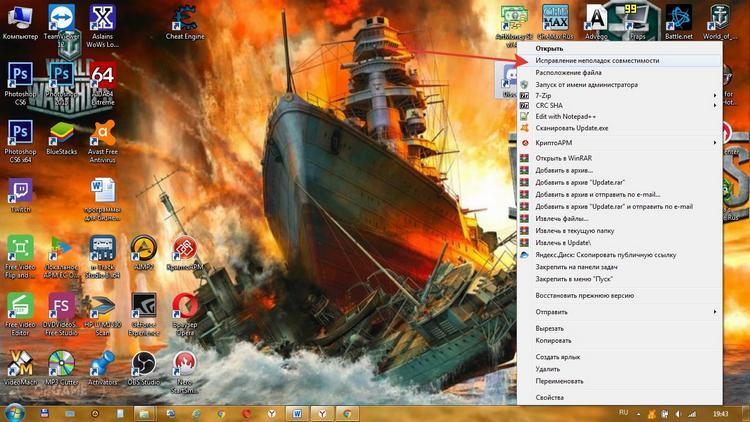
Task: Select Исправление неполадок совместимости
Action: [620, 61]
